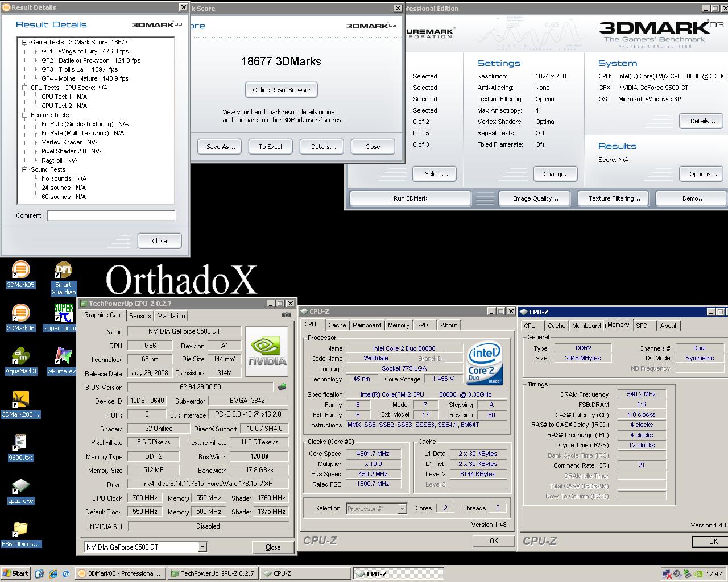The image size is (728, 582).
Task: Open Image Quality... settings
Action: pyautogui.click(x=536, y=198)
